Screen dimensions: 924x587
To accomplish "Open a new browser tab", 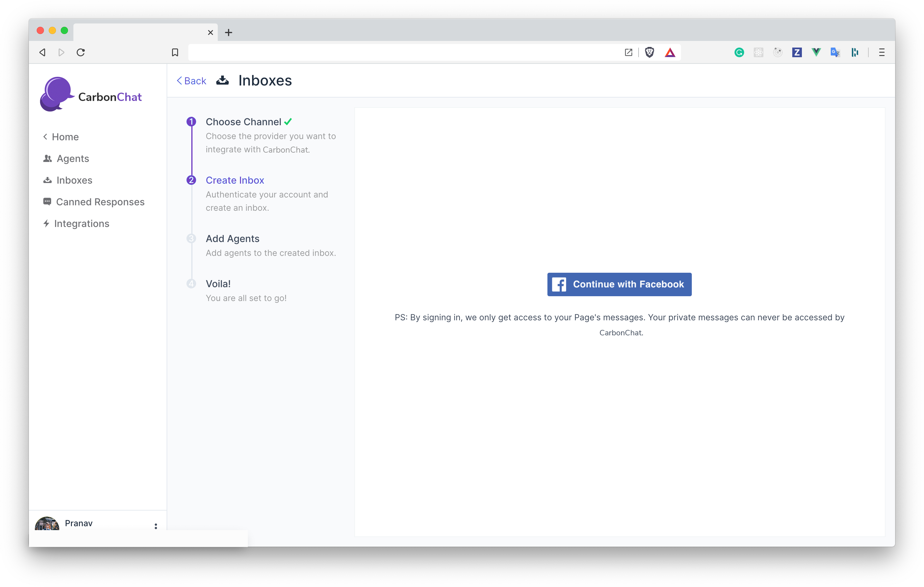I will 229,33.
